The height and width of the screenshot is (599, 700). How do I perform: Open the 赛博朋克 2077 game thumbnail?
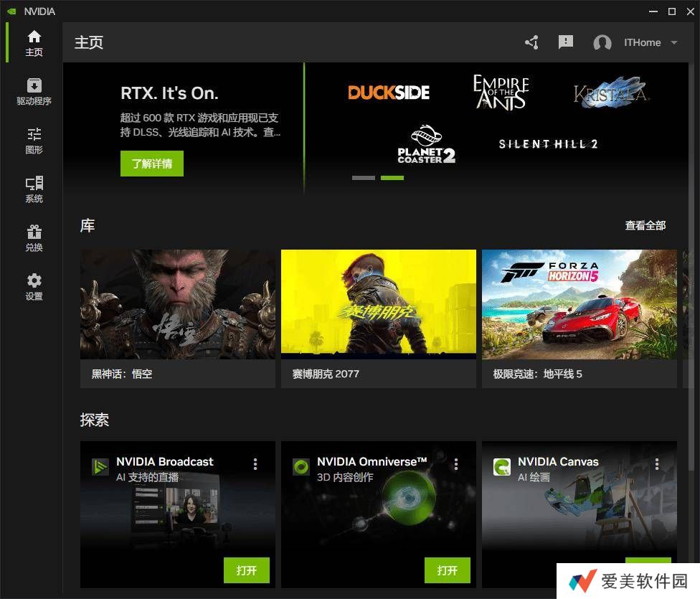pyautogui.click(x=379, y=304)
